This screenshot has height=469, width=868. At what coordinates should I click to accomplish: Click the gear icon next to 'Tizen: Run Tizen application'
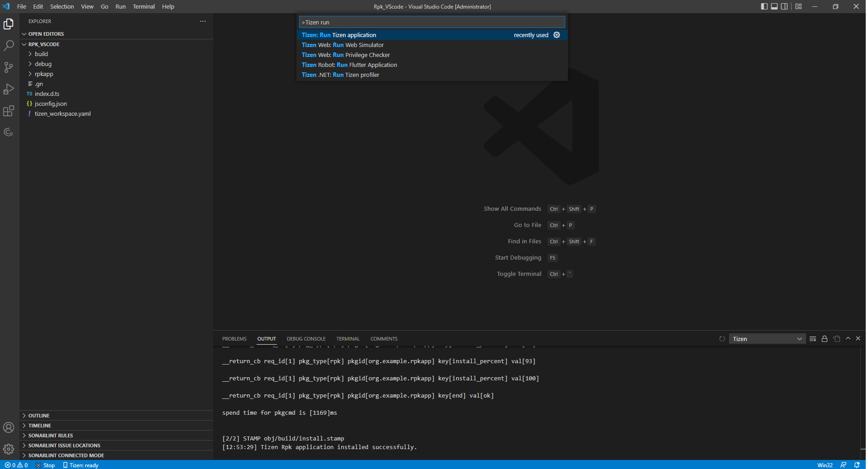point(557,35)
